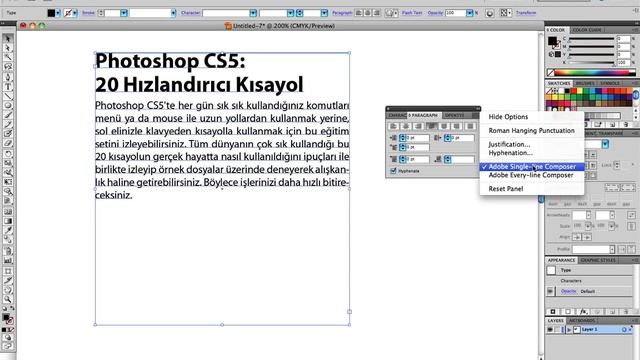The image size is (640, 360).
Task: Select the Direct Selection tool (white arrow)
Action: 8,48
